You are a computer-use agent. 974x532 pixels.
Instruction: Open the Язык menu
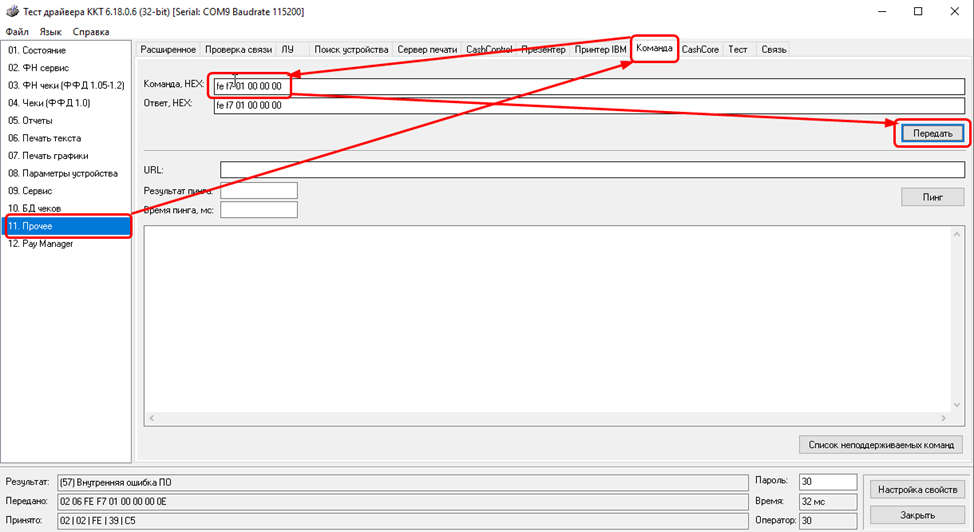click(x=50, y=32)
